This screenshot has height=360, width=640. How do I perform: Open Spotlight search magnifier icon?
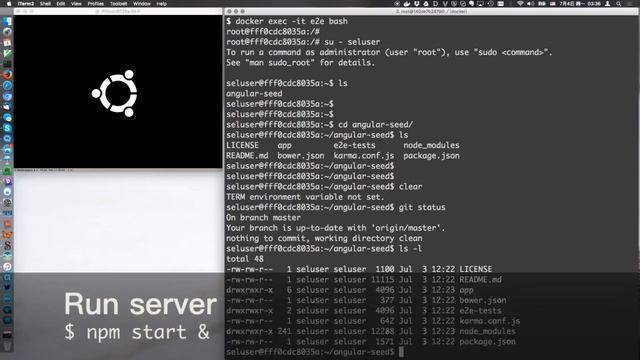tap(618, 4)
